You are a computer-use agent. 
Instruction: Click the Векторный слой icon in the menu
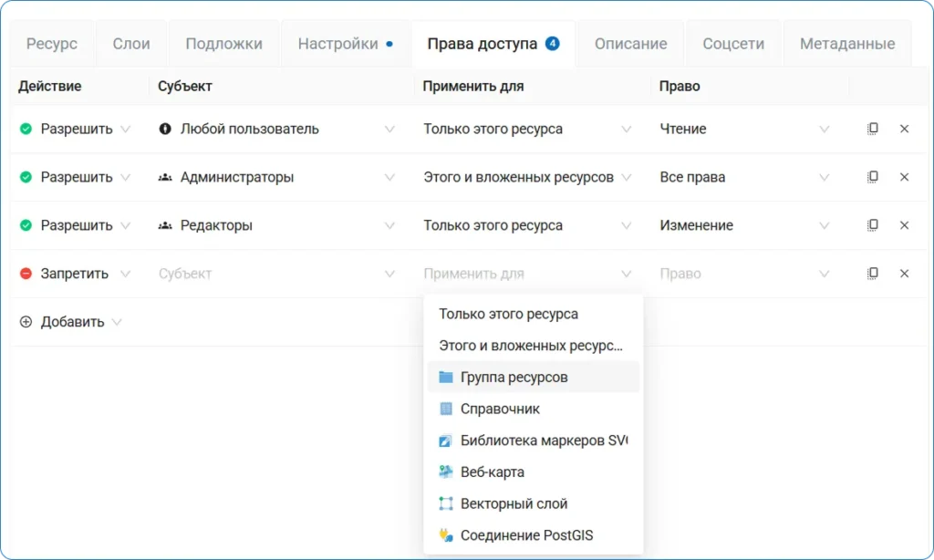click(448, 503)
